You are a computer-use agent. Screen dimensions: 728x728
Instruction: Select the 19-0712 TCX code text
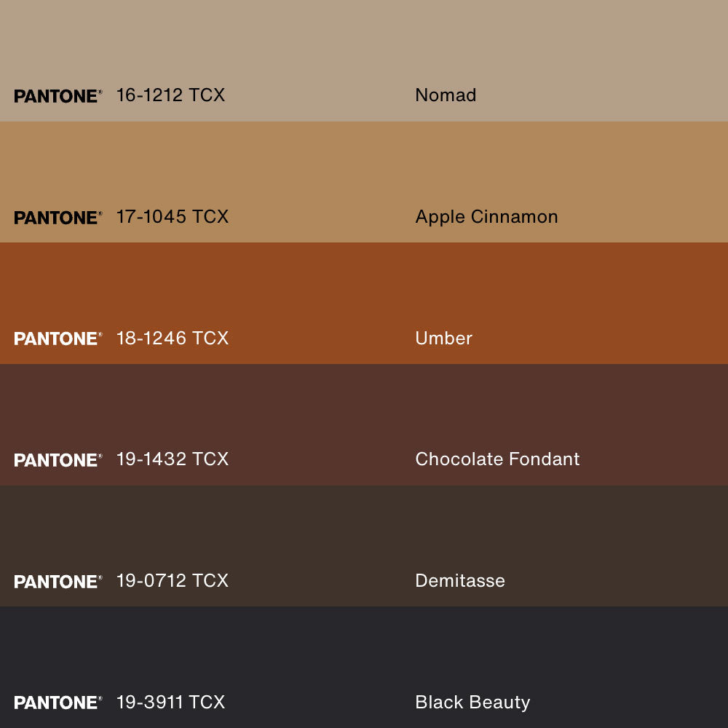click(172, 581)
